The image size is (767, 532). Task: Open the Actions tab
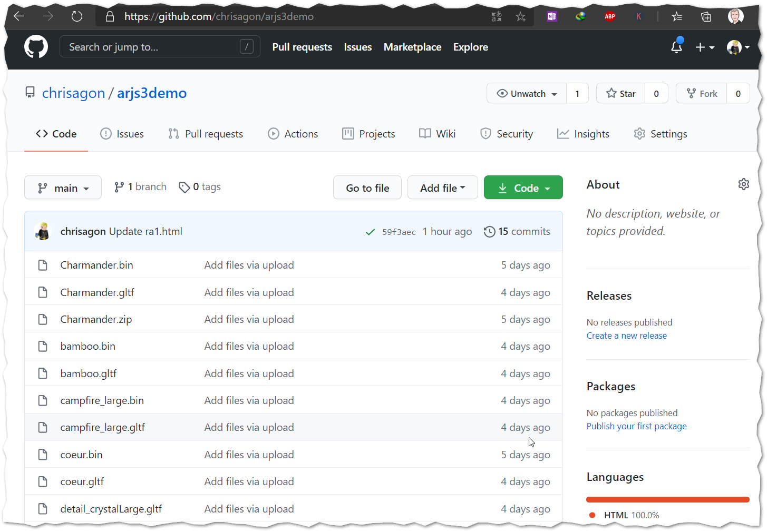click(293, 134)
